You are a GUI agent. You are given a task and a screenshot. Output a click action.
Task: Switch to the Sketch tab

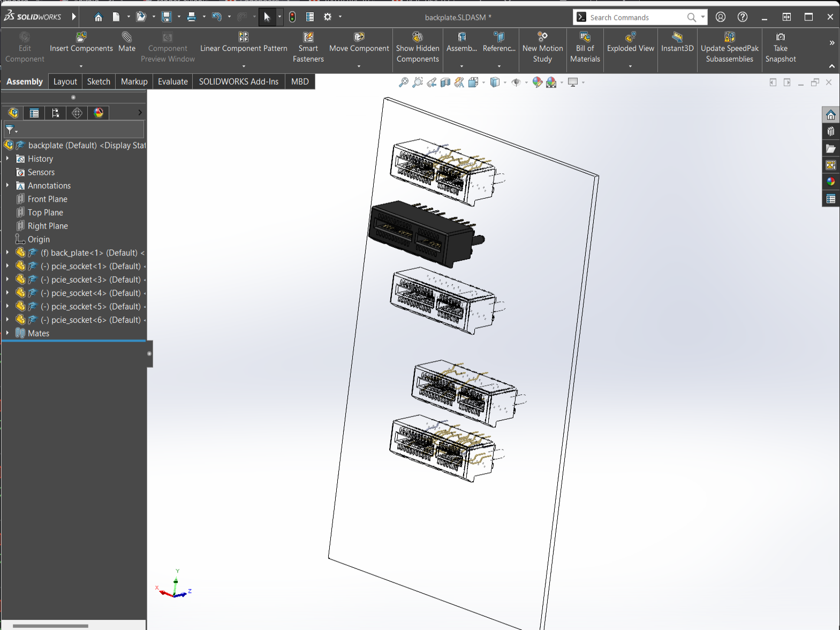pyautogui.click(x=99, y=81)
